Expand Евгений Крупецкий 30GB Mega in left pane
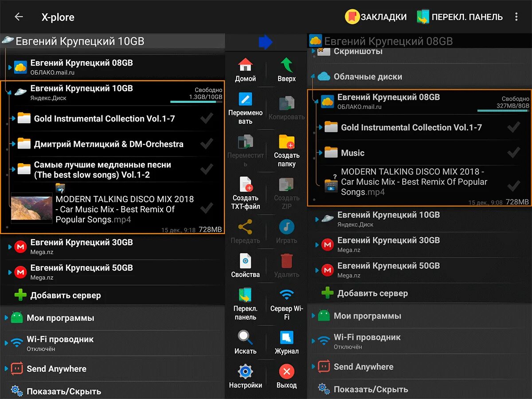532x399 pixels. 10,246
